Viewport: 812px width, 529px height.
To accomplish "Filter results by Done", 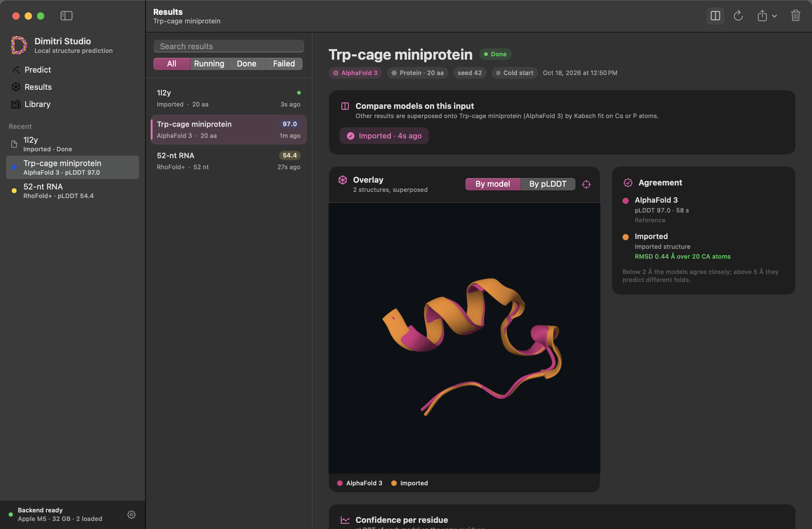I will click(x=247, y=63).
